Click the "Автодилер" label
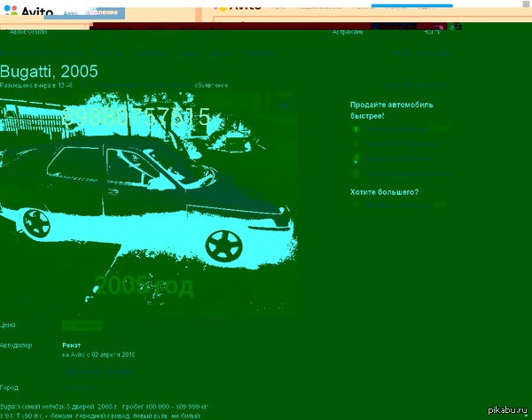This screenshot has height=420, width=532. [16, 346]
